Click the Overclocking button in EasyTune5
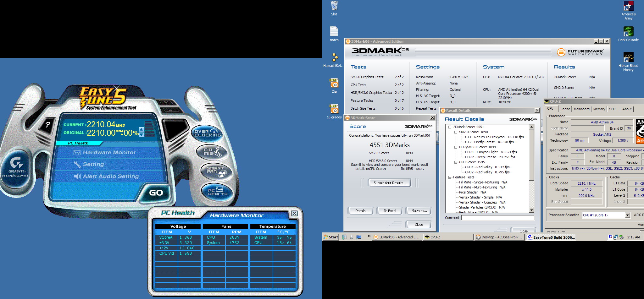 click(207, 133)
